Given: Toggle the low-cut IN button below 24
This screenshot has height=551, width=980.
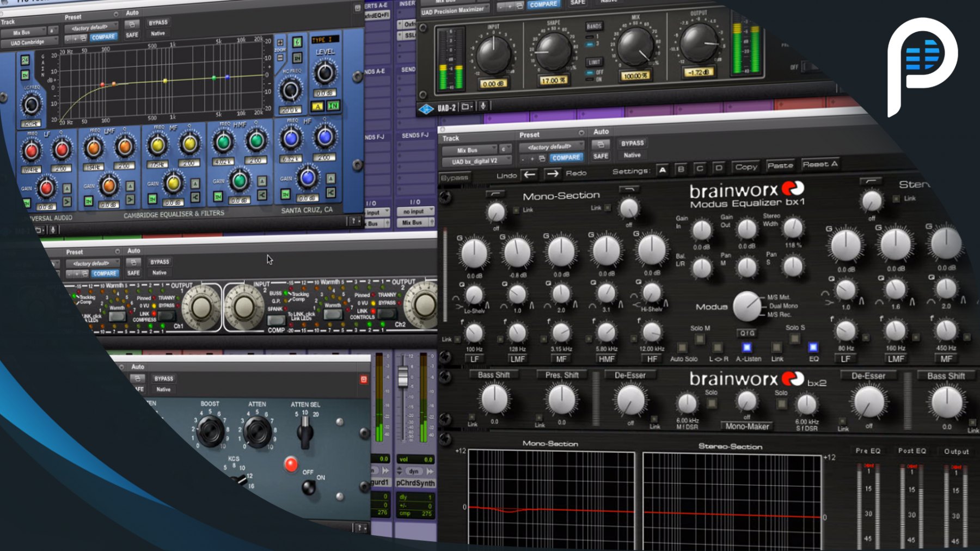Looking at the screenshot, I should coord(25,75).
